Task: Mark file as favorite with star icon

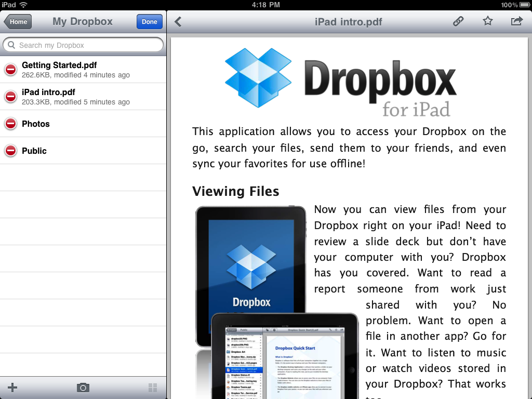Action: click(487, 21)
